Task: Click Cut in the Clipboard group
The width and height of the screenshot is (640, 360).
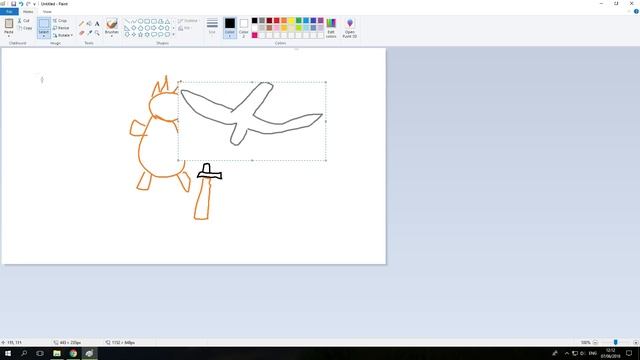Action: (x=23, y=20)
